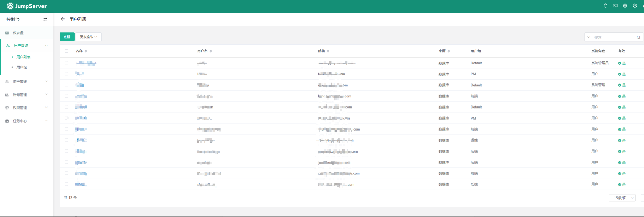Toggle the select-all header checkbox
This screenshot has height=217, width=644.
coord(66,51)
